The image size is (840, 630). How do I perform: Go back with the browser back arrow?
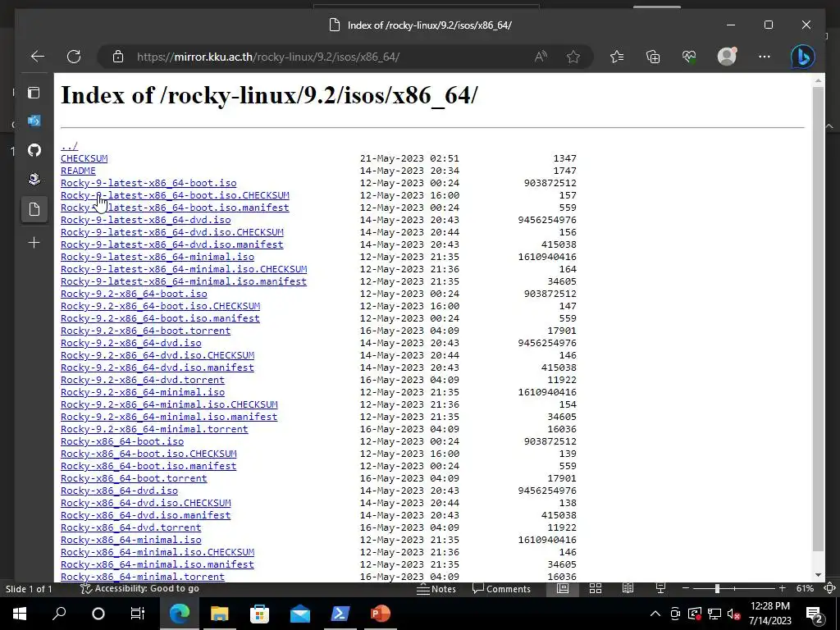tap(38, 57)
